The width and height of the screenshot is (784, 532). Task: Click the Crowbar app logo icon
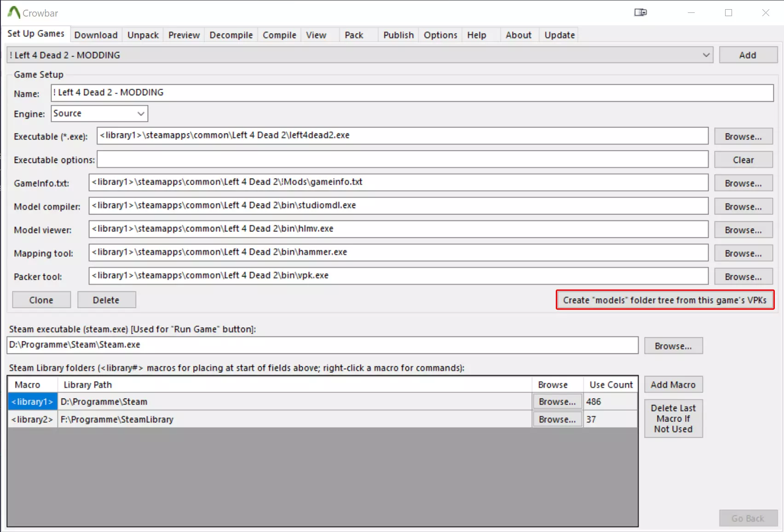click(13, 12)
